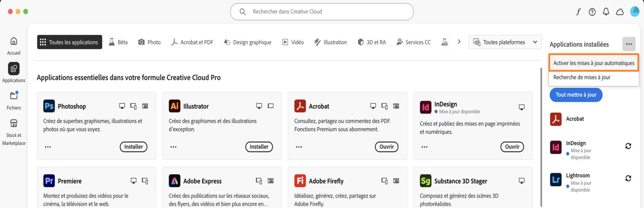This screenshot has height=208, width=644.
Task: Click Ouvrir for Acrobat
Action: [387, 147]
